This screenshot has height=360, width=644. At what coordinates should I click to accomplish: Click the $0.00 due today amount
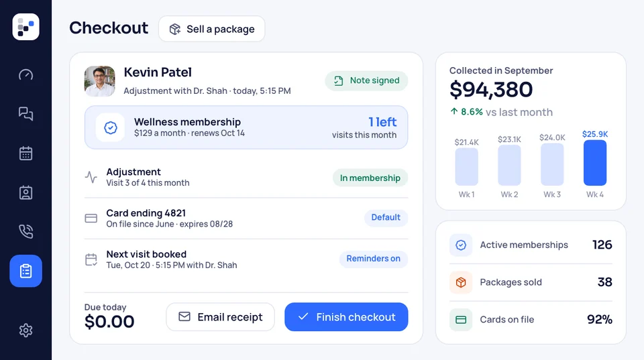click(x=109, y=321)
